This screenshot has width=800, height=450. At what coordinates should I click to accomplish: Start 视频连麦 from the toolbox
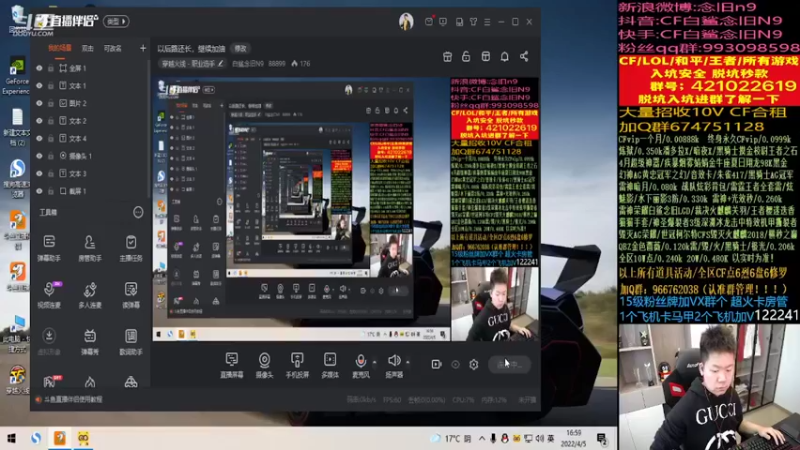49,295
